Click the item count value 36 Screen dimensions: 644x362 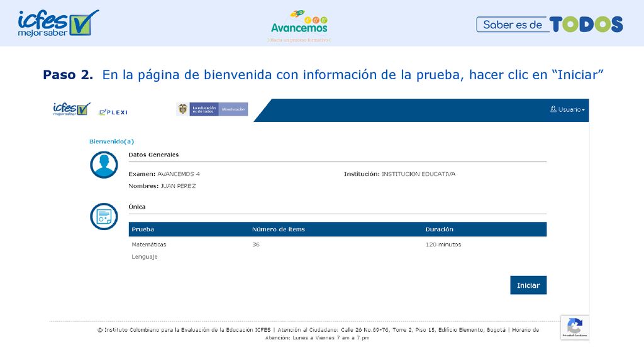[x=256, y=244]
